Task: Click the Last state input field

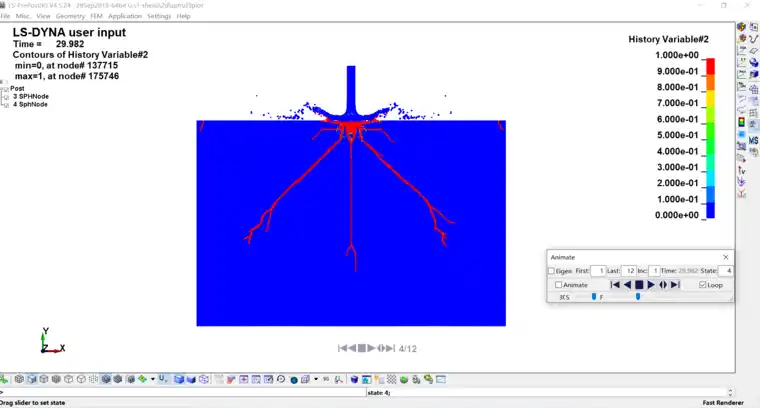Action: (x=629, y=271)
